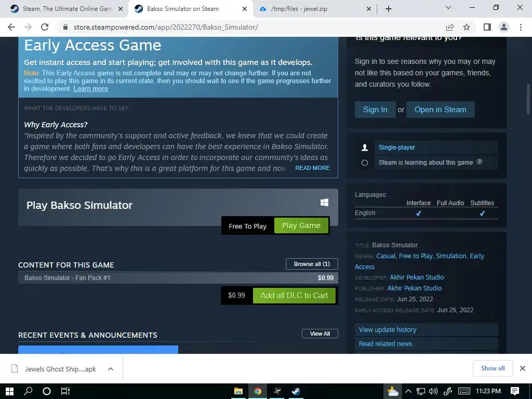Click Show all downloads

[x=493, y=368]
